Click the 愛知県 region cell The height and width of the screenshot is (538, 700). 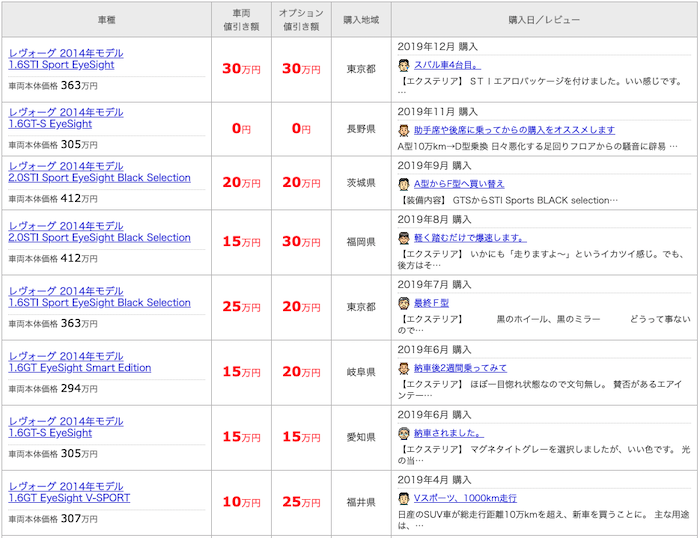(x=361, y=438)
